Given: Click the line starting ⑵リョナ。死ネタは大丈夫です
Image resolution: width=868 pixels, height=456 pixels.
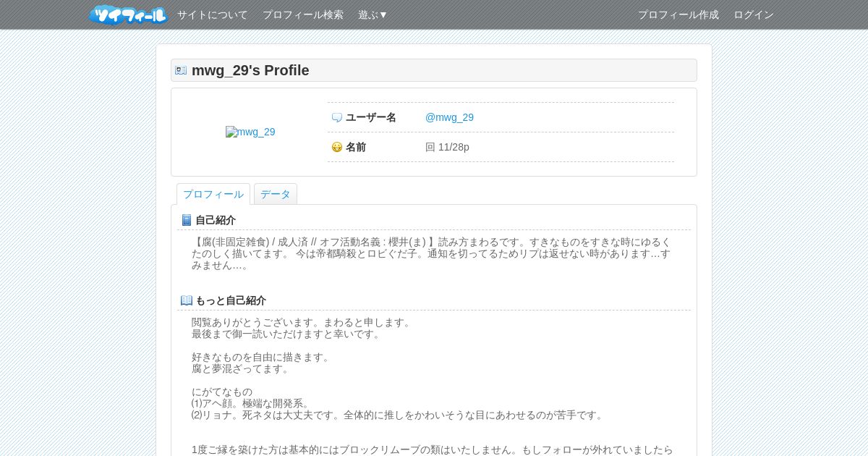Looking at the screenshot, I should pos(399,415).
